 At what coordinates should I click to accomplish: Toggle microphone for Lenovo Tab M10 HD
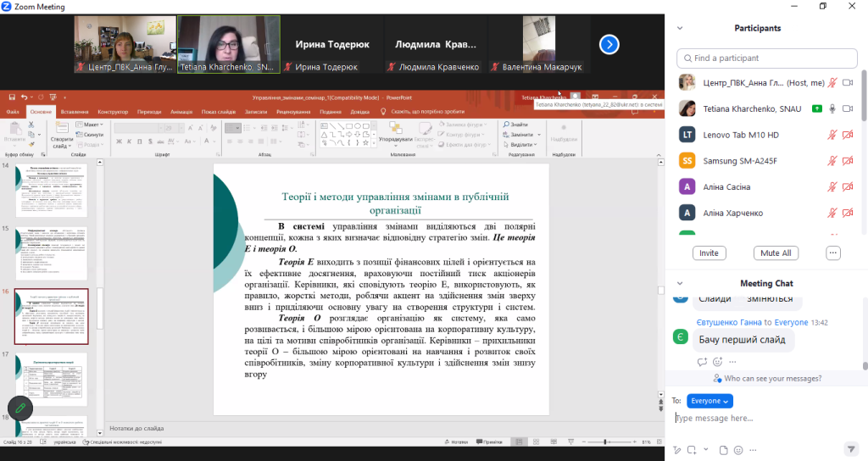click(832, 135)
